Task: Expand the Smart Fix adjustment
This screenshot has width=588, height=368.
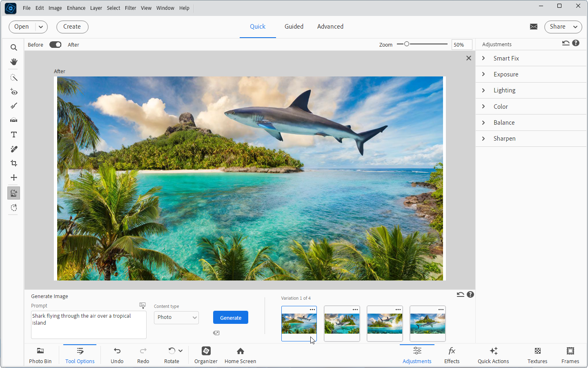Action: pyautogui.click(x=506, y=58)
